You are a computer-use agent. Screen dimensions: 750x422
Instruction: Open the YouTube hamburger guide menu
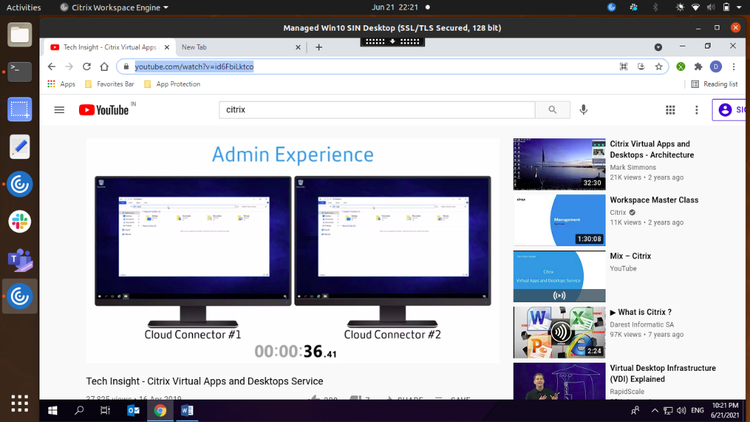59,110
